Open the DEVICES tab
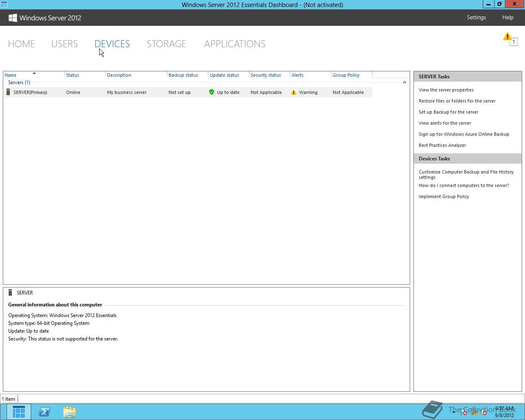The height and width of the screenshot is (420, 525). click(112, 44)
